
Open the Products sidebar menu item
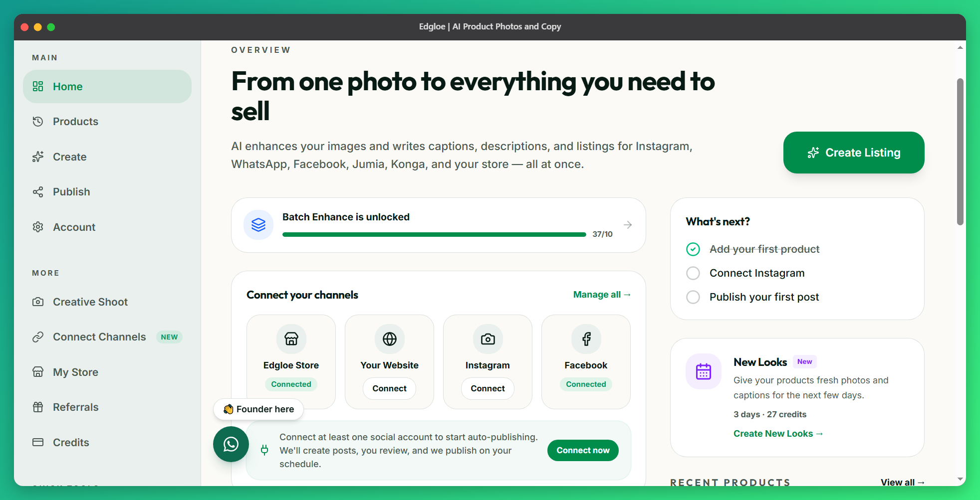(x=107, y=122)
